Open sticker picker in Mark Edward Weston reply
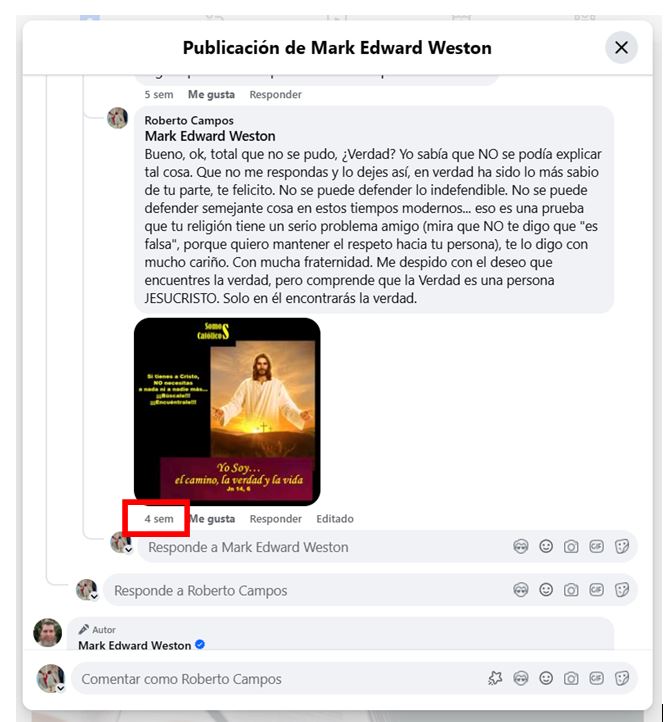Viewport: 671px width, 722px height. coord(622,547)
